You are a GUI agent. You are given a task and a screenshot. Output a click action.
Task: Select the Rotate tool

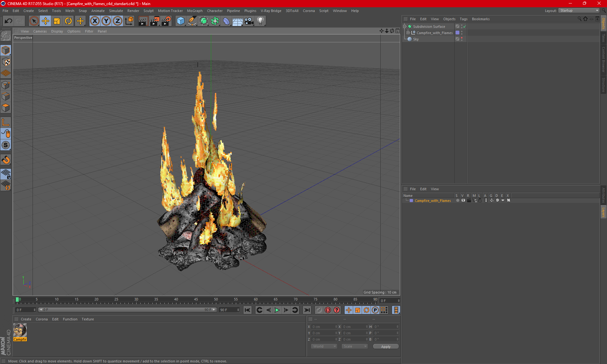68,21
